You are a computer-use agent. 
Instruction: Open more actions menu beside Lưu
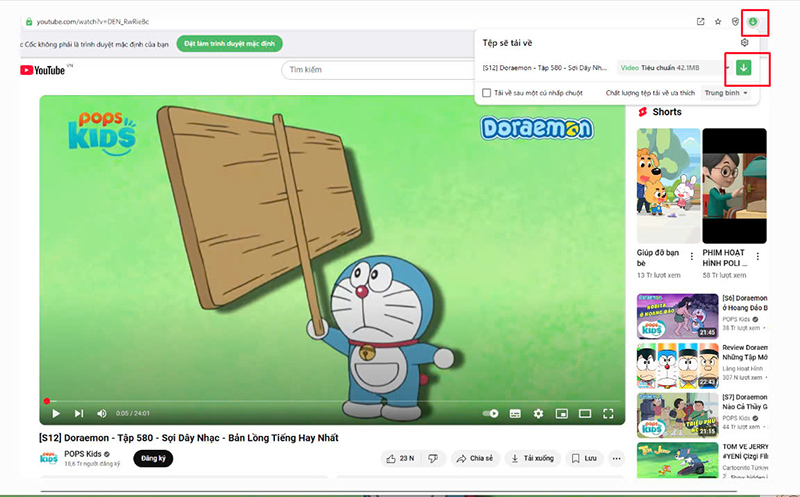click(x=616, y=458)
